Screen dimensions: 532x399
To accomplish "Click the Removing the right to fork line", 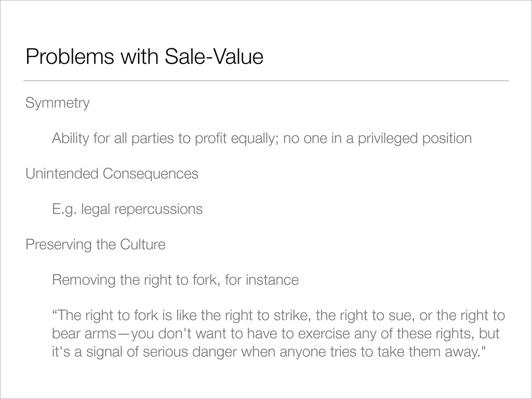I will coord(176,280).
